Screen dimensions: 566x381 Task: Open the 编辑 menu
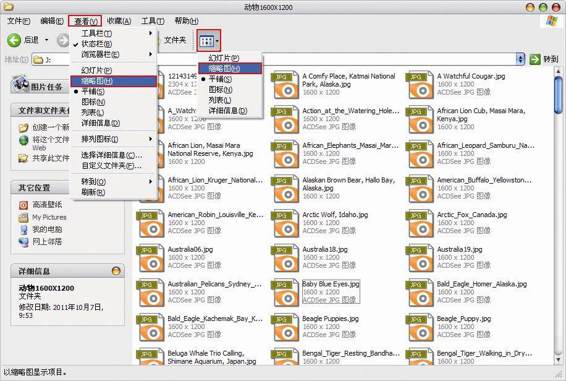(x=52, y=21)
